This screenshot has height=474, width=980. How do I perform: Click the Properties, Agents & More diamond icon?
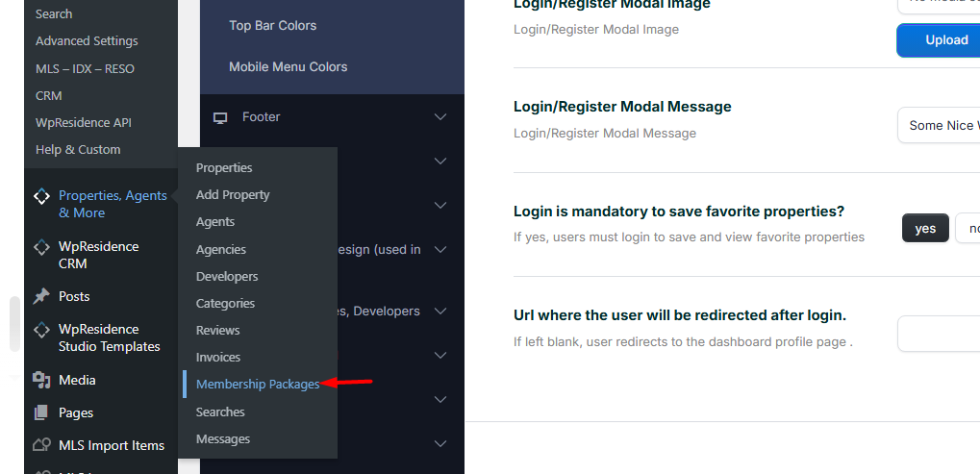[41, 196]
